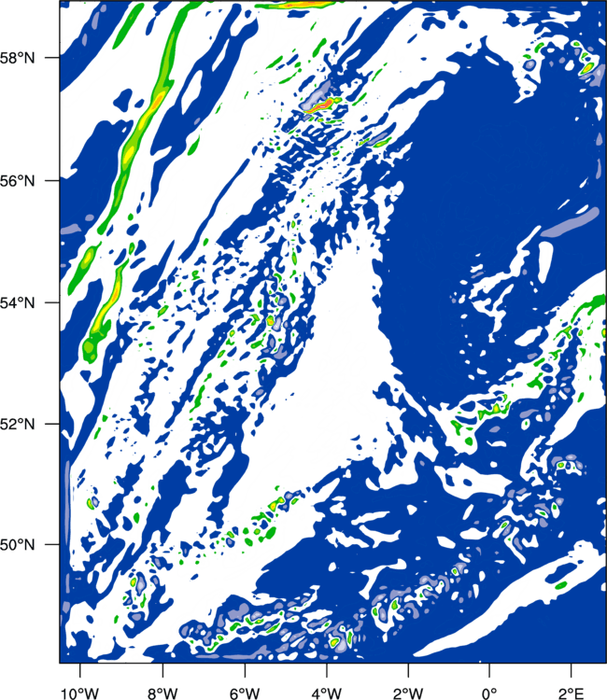This screenshot has width=607, height=700.
Task: Click the 2°E longitude label
Action: pos(572,693)
